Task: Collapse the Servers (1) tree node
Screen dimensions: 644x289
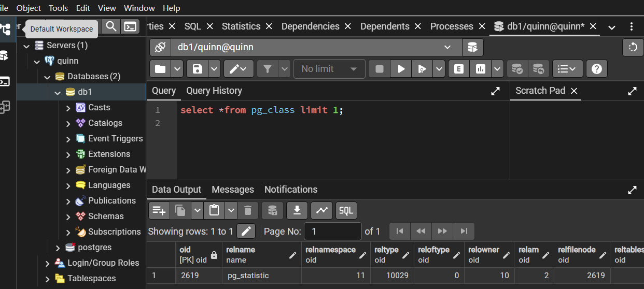Action: (x=26, y=46)
